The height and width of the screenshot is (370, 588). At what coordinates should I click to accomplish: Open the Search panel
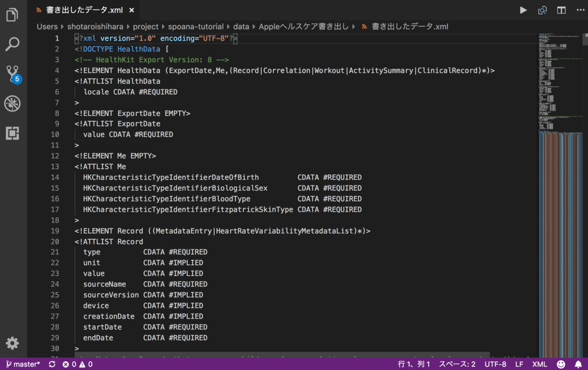[x=13, y=44]
